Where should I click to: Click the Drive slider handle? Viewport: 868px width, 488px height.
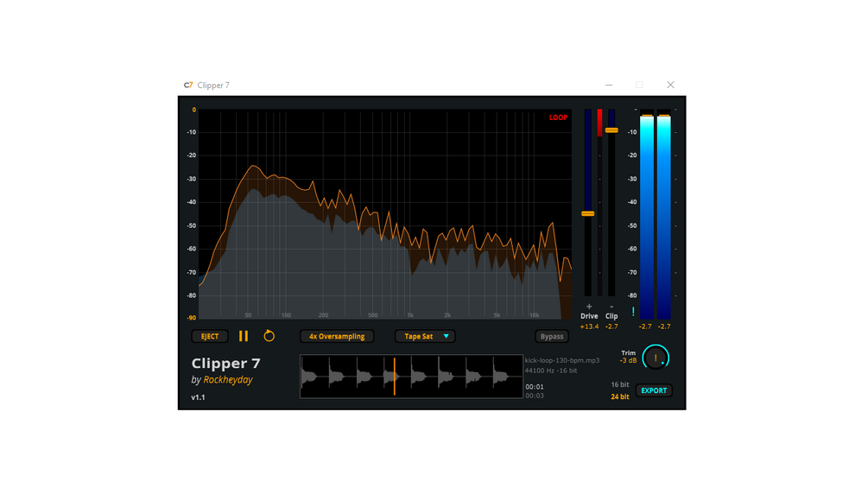pos(588,213)
